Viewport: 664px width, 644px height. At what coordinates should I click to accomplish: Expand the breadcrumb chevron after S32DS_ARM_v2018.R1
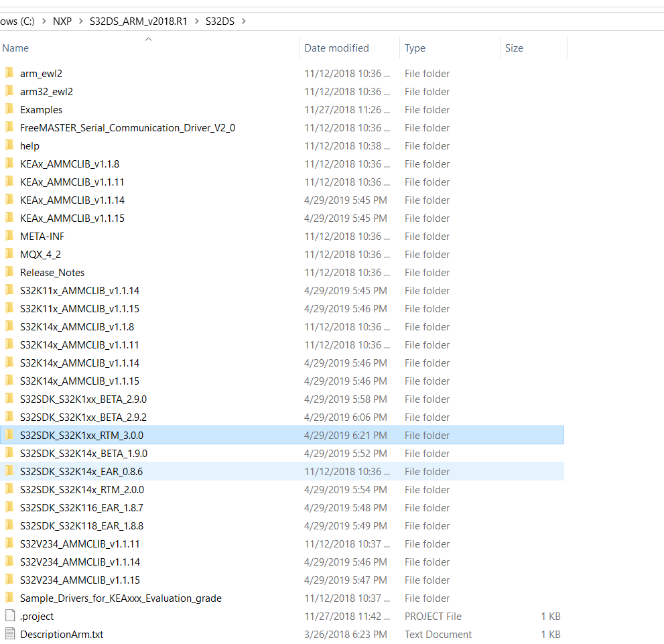click(196, 21)
